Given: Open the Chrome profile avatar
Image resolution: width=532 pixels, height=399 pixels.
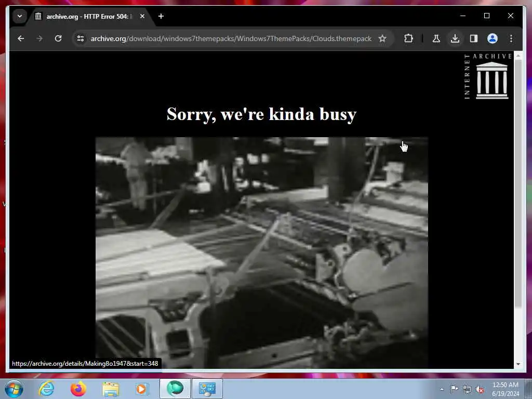Looking at the screenshot, I should [x=493, y=38].
